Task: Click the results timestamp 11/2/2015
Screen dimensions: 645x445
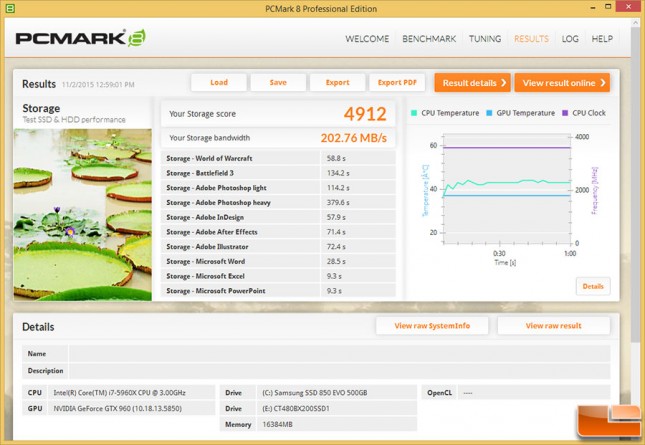Action: point(98,84)
